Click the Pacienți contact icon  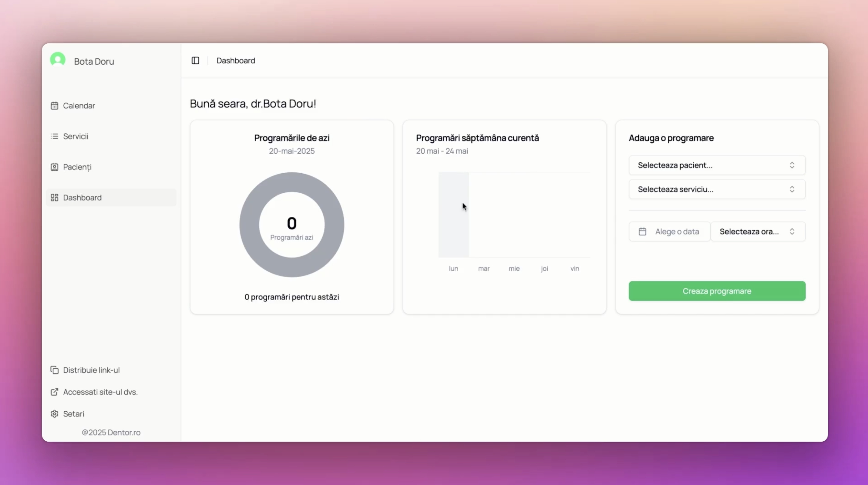coord(54,167)
